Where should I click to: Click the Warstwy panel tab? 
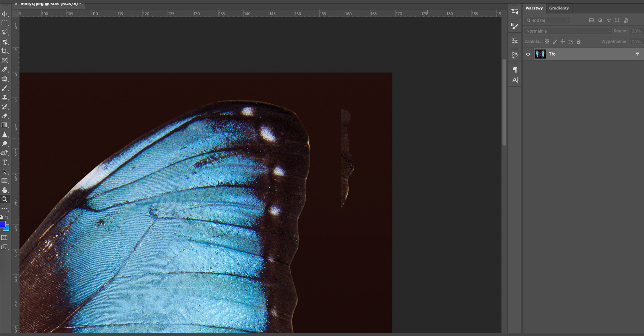coord(534,8)
